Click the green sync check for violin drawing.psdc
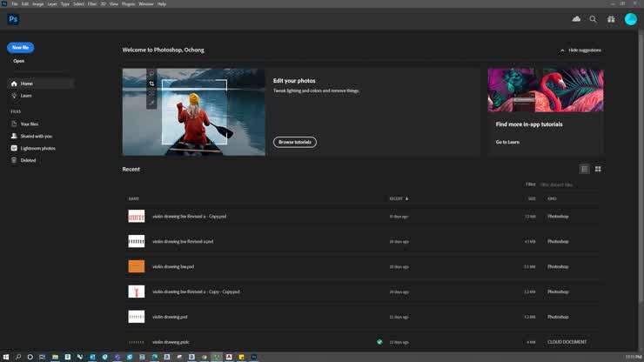 [379, 342]
